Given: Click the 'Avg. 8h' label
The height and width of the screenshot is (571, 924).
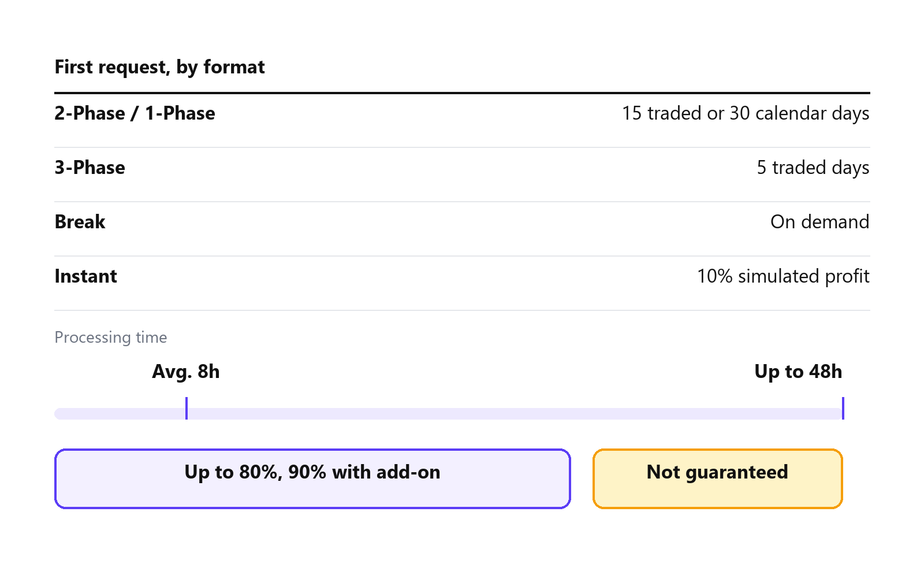Looking at the screenshot, I should point(186,371).
